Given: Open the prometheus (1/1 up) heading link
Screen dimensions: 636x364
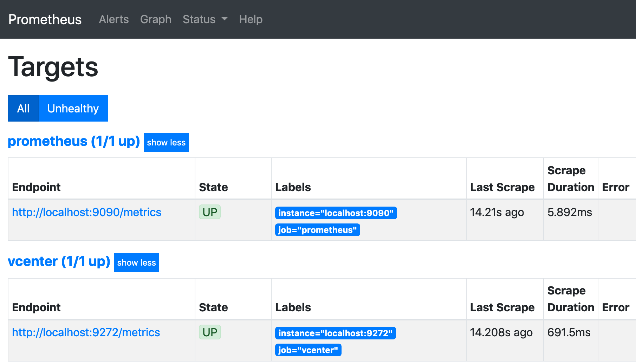Looking at the screenshot, I should point(74,141).
